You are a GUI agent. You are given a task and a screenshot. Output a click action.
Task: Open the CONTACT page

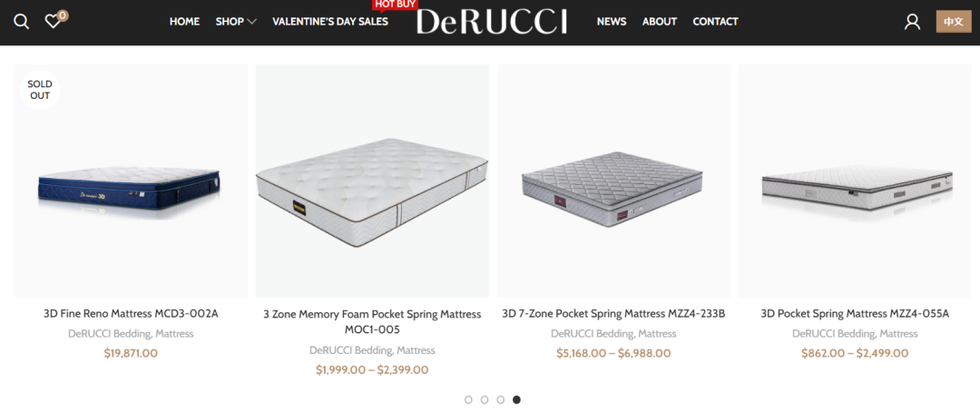715,22
